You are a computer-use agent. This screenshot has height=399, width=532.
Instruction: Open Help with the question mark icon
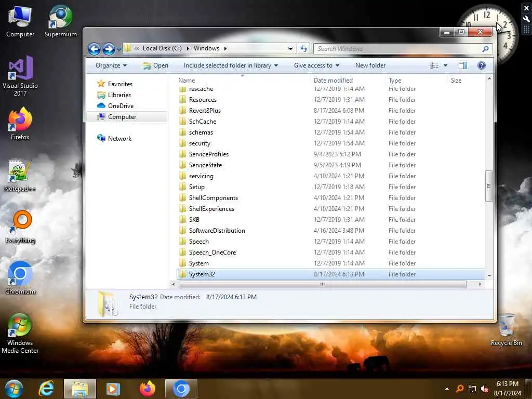point(481,65)
